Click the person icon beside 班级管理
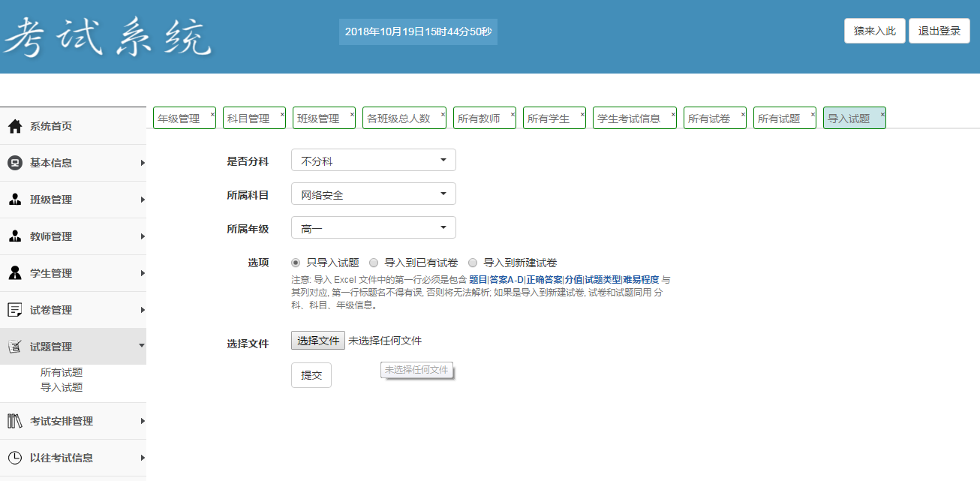 (15, 200)
